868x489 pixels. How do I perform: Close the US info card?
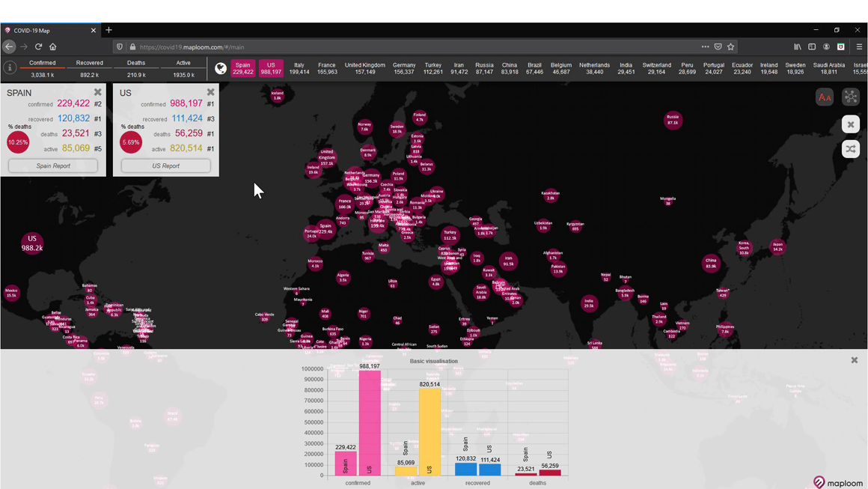210,93
